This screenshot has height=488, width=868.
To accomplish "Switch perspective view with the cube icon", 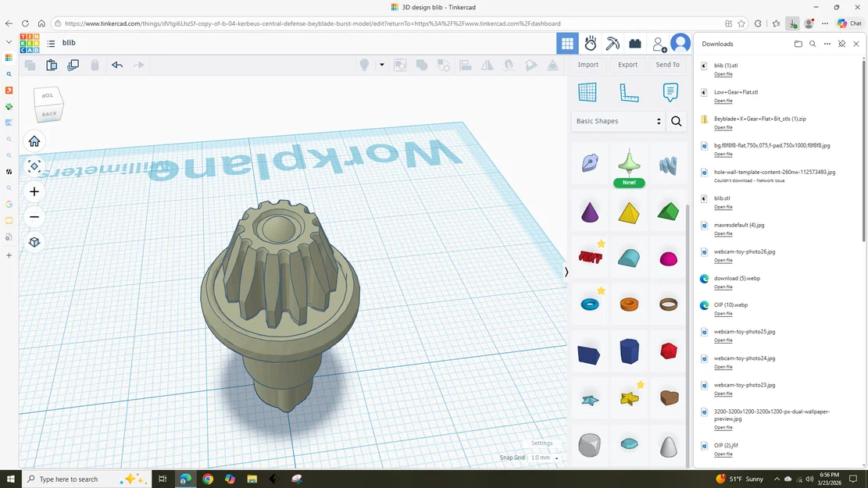I will (x=34, y=242).
